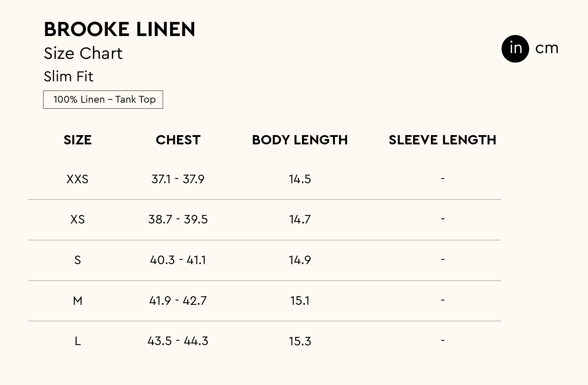Click the Slim Fit label
This screenshot has width=588, height=385.
coord(68,76)
